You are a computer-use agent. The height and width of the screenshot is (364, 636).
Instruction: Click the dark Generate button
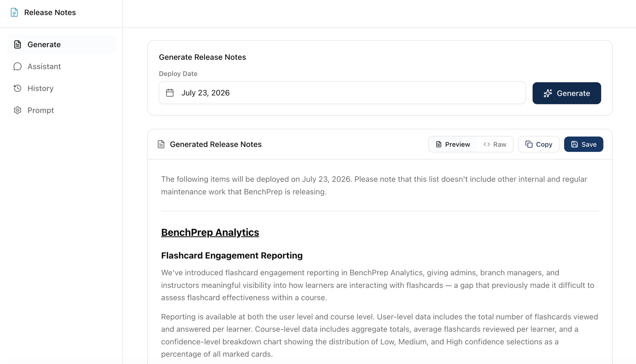(567, 93)
